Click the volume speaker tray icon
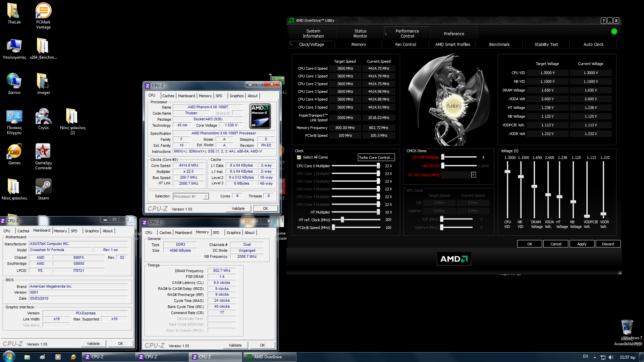 pyautogui.click(x=611, y=357)
